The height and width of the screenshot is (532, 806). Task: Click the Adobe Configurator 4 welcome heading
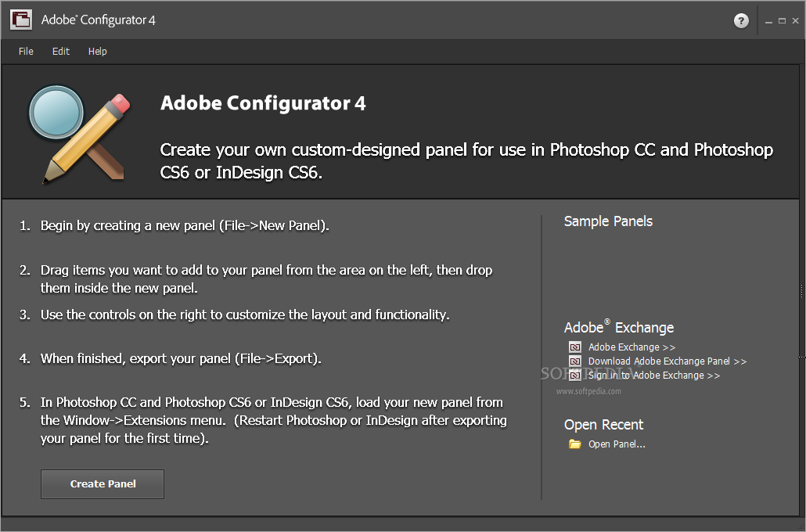[x=263, y=103]
